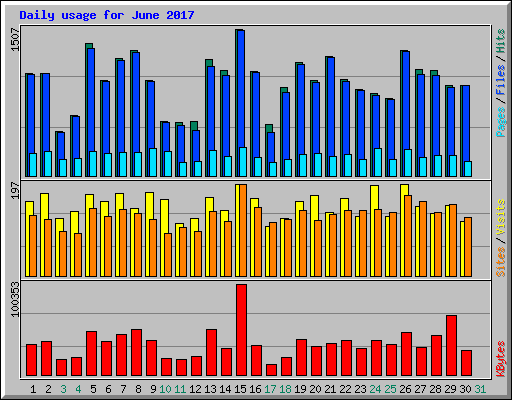Viewport: 512px width, 400px height.
Task: Click the orange Sites bar for day 4
Action: coord(78,255)
